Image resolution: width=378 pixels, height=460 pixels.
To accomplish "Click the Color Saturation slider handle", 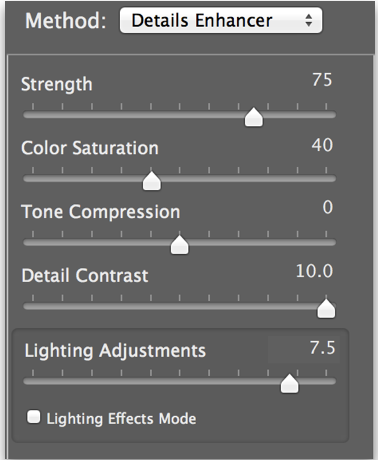I will tap(152, 181).
